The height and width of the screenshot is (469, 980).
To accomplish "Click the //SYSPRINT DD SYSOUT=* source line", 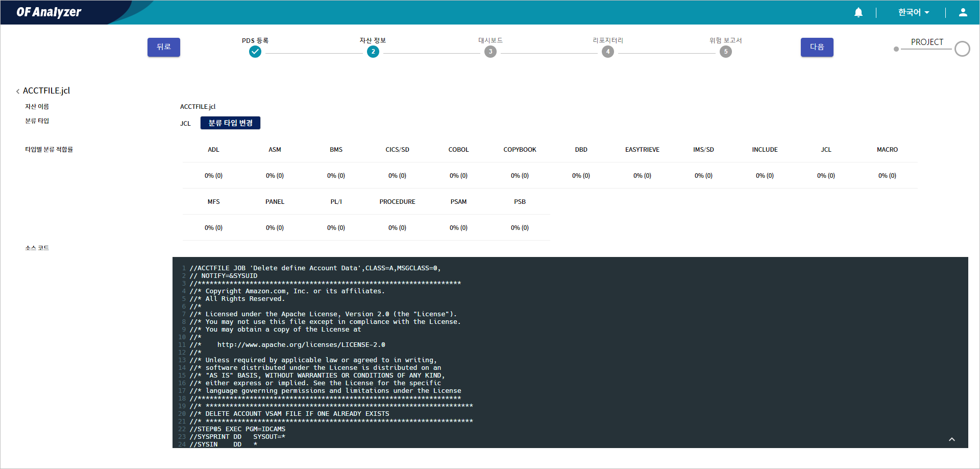I will tap(237, 437).
